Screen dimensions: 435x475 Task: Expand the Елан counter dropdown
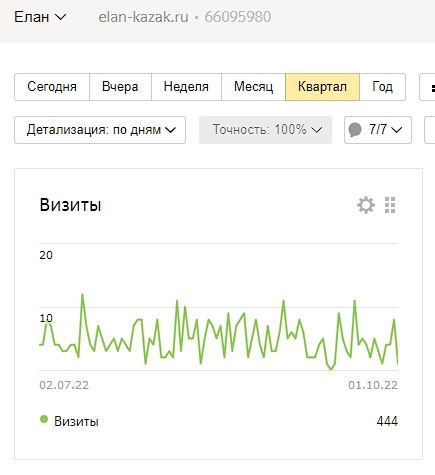point(40,17)
